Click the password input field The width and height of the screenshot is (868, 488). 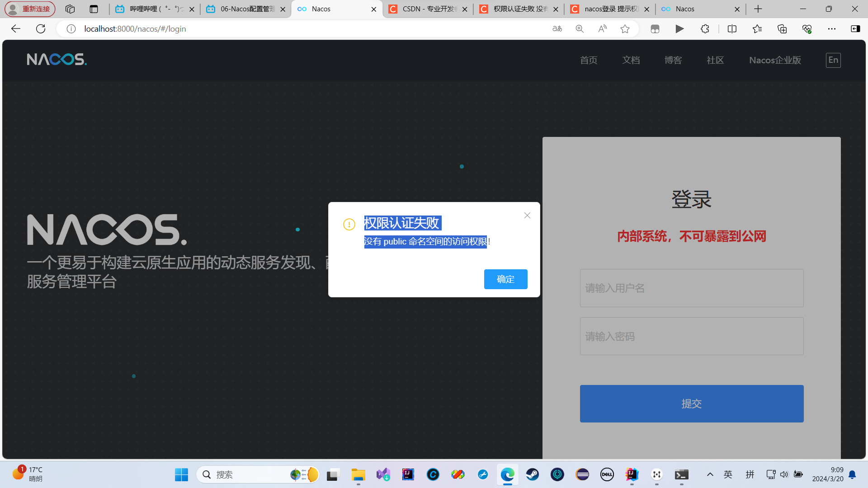point(692,336)
